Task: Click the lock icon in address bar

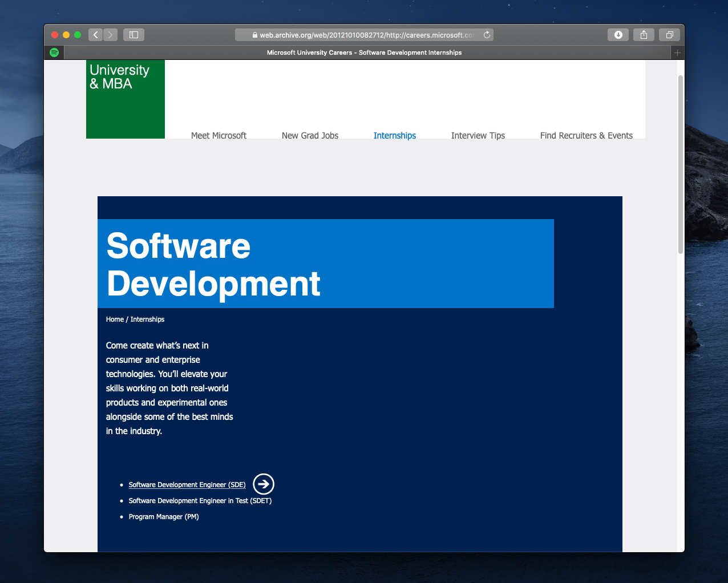Action: [255, 35]
